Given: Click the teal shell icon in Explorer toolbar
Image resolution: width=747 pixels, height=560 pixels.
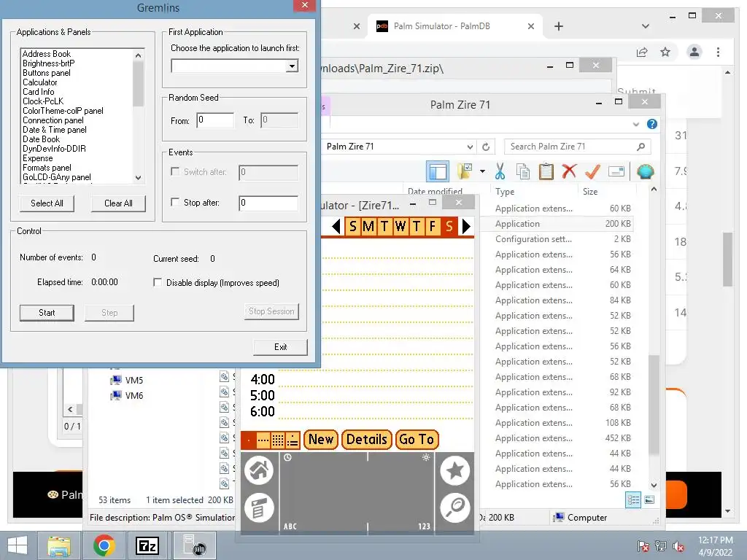Looking at the screenshot, I should click(645, 171).
